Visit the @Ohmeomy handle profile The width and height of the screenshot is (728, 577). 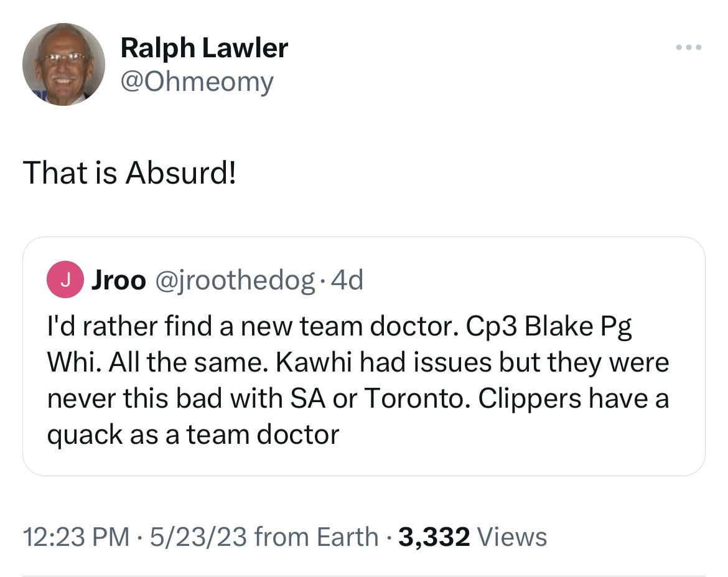[x=197, y=82]
